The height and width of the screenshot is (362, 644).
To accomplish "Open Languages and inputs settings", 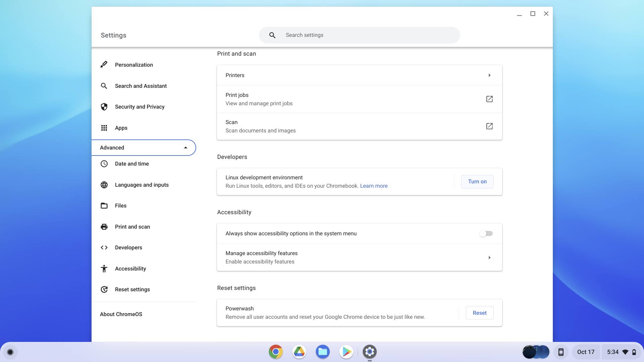I will [144, 185].
